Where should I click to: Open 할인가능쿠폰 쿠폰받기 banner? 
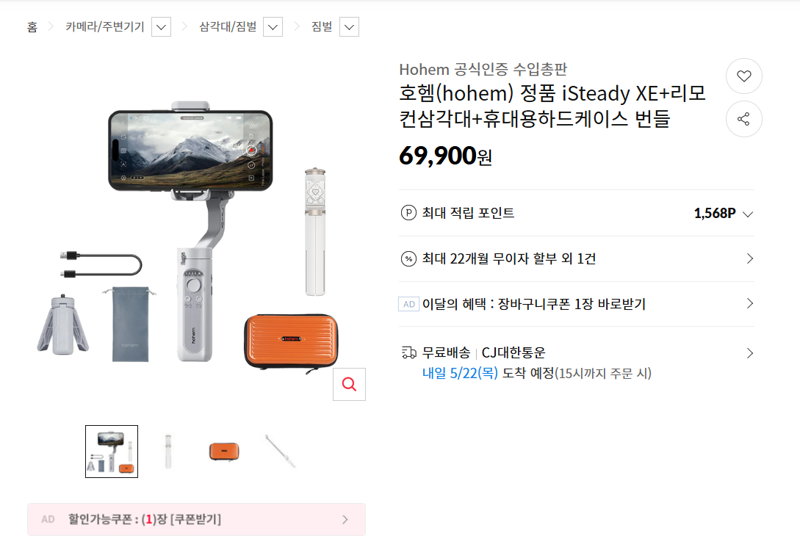(196, 519)
